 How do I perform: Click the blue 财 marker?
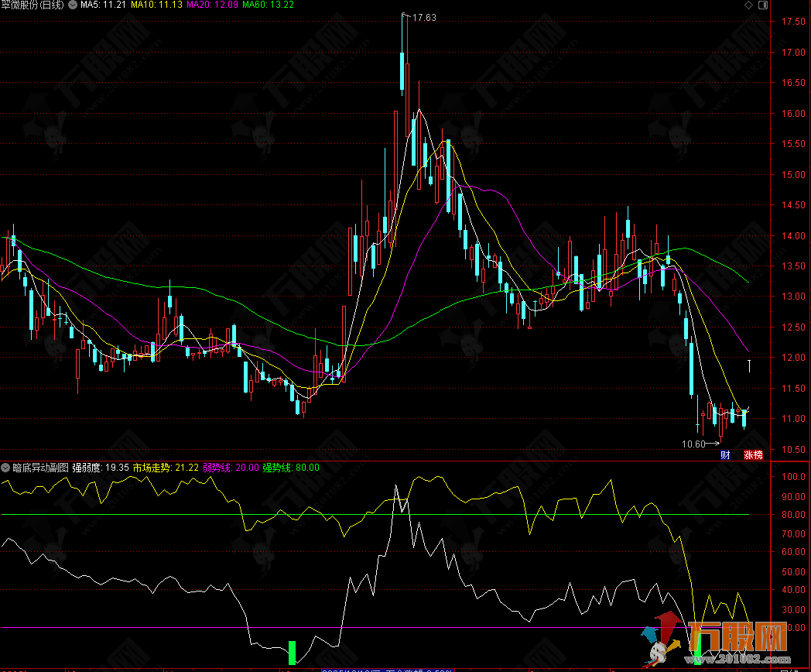[725, 454]
